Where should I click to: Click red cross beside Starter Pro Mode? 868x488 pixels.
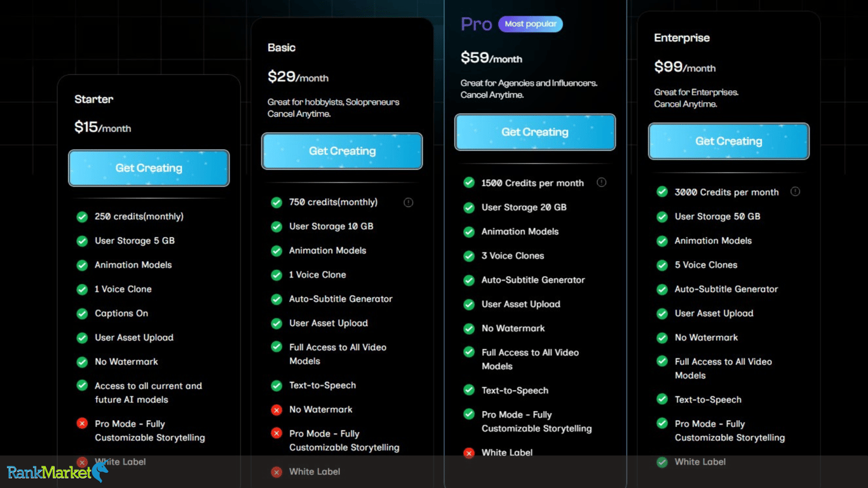click(82, 423)
